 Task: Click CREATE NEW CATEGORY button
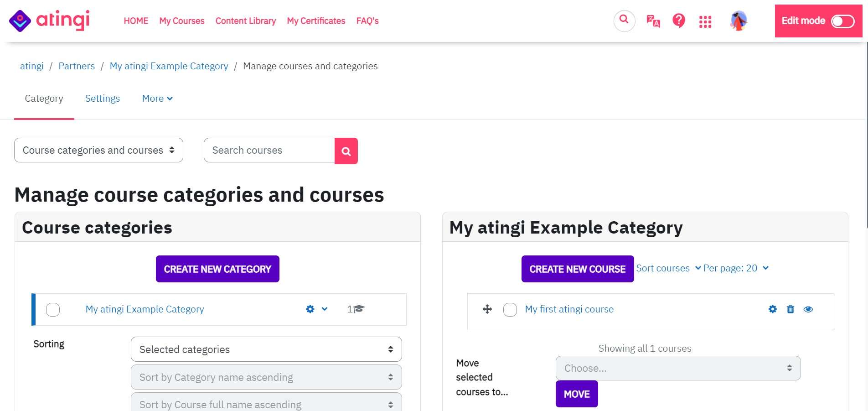217,269
